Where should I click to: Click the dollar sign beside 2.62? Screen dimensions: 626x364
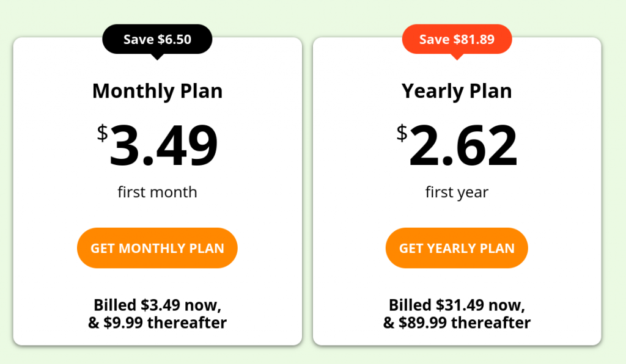click(x=402, y=133)
